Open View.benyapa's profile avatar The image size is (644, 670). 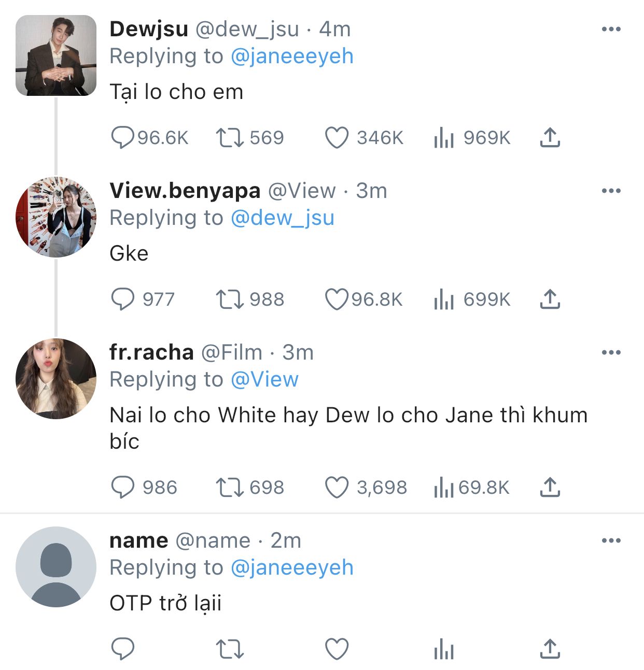pyautogui.click(x=56, y=217)
